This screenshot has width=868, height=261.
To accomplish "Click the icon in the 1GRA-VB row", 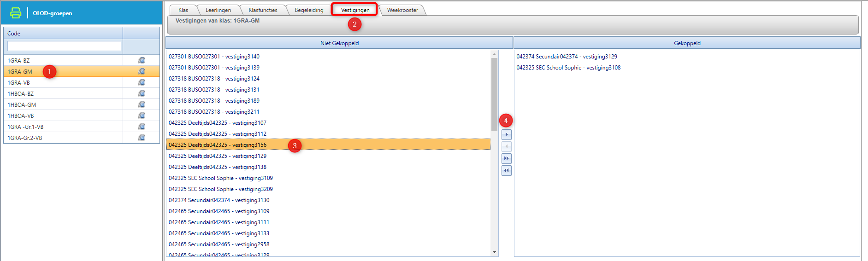I will [x=142, y=82].
